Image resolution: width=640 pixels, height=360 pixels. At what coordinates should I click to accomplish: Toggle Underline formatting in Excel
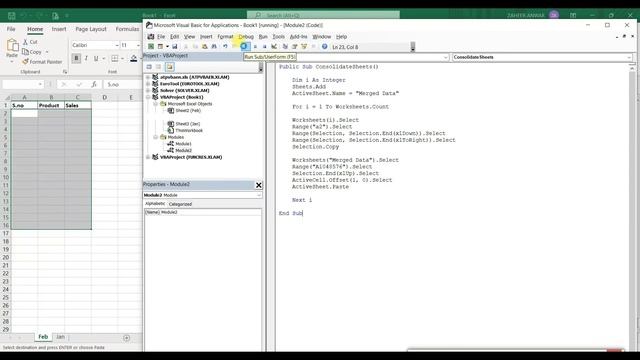96,58
